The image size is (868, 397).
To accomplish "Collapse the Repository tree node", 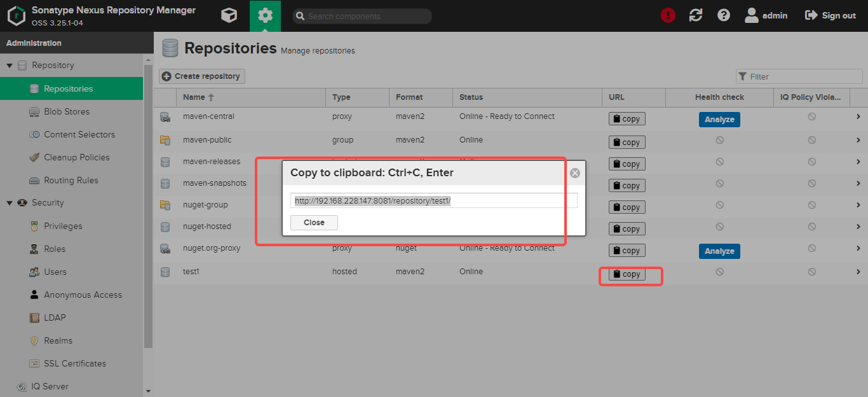I will tap(10, 66).
